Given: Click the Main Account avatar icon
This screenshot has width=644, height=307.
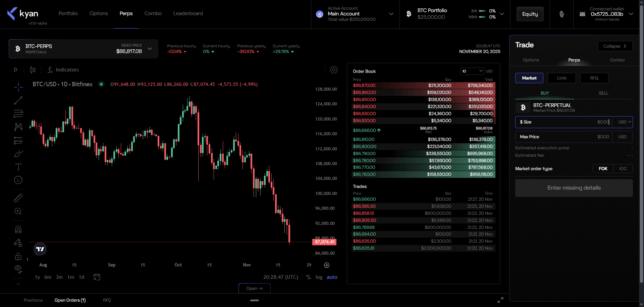Looking at the screenshot, I should [x=320, y=14].
